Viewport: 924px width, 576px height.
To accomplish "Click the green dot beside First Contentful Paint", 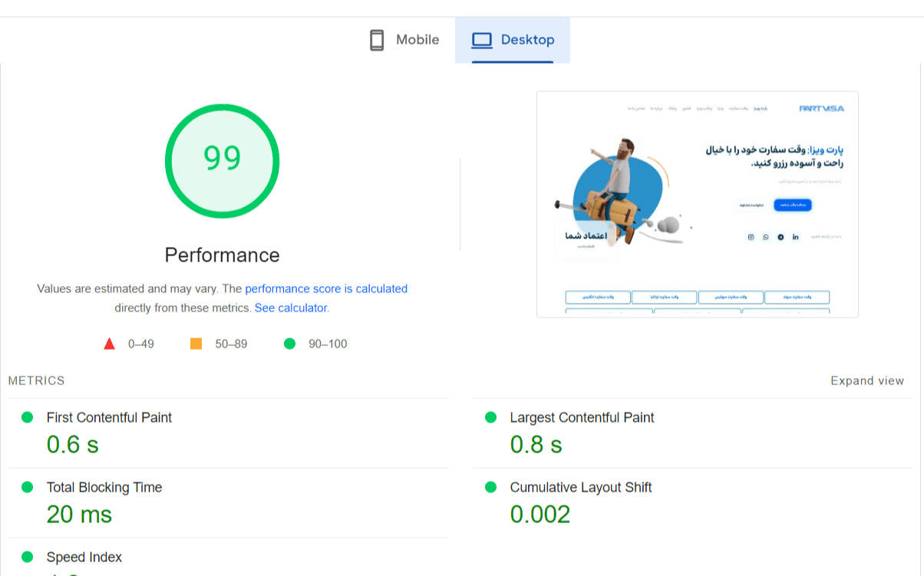I will (x=28, y=418).
